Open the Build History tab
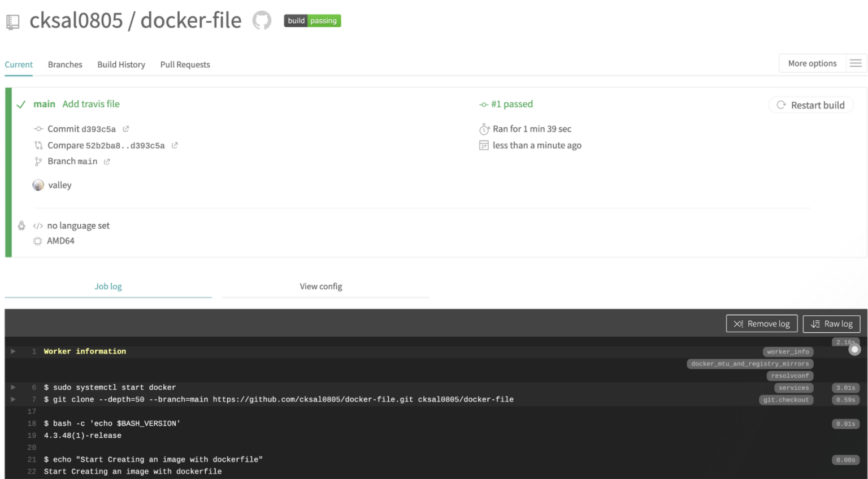The image size is (868, 479). tap(121, 64)
